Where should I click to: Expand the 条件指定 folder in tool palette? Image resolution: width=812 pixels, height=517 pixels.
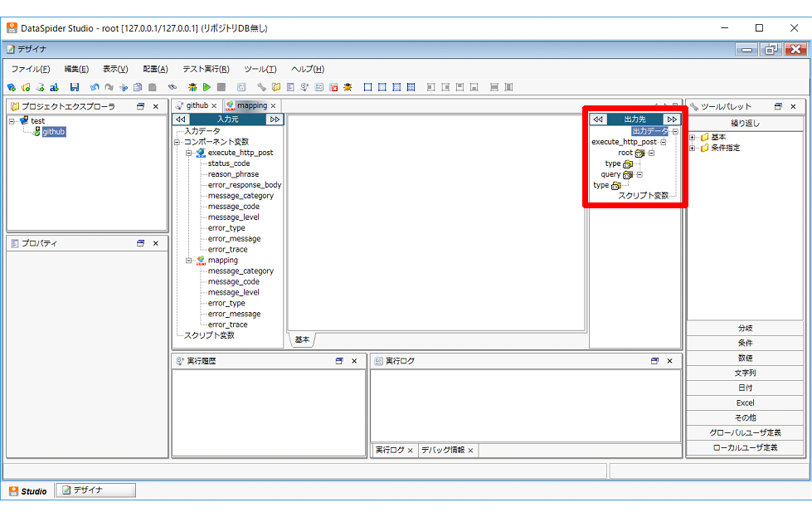pos(693,149)
